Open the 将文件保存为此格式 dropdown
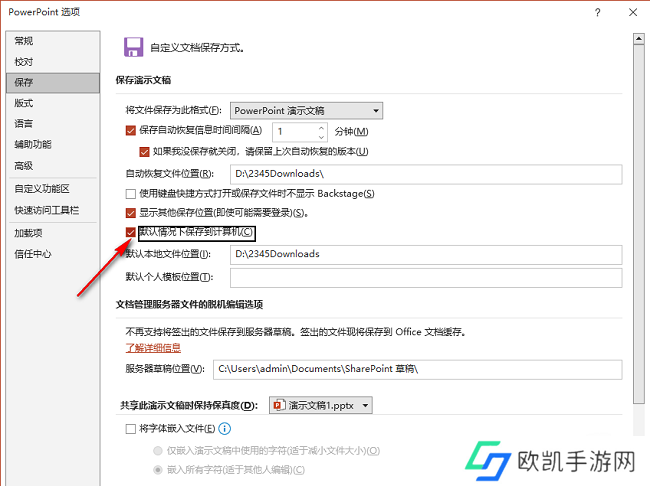650x486 pixels. 306,111
